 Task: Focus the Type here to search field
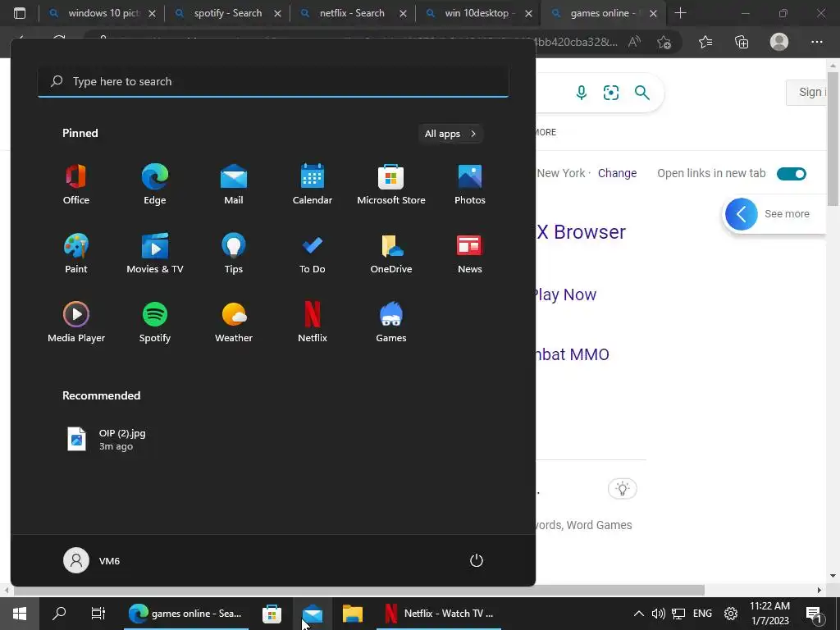point(273,81)
